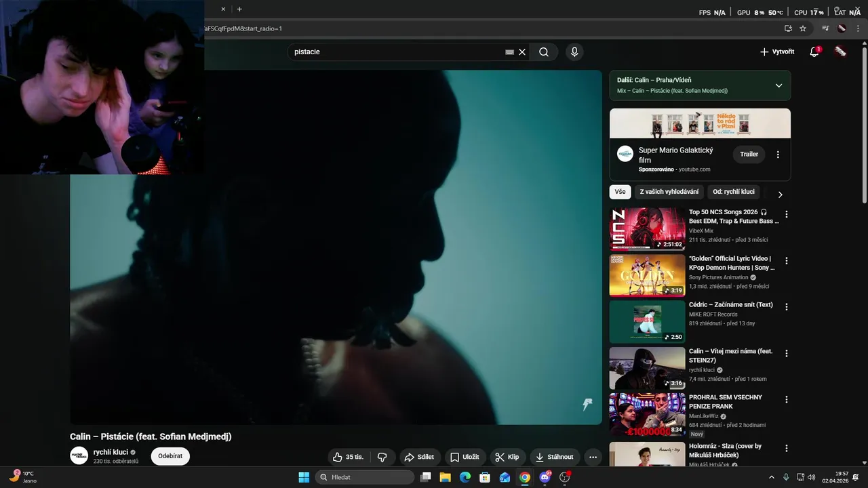
Task: Like the video with 35 tis. thumbs up
Action: pos(349,457)
